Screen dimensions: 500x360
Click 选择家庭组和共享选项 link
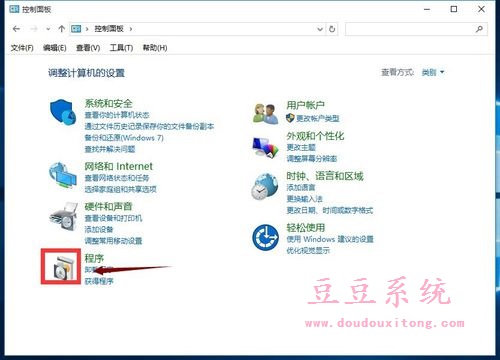pyautogui.click(x=120, y=189)
